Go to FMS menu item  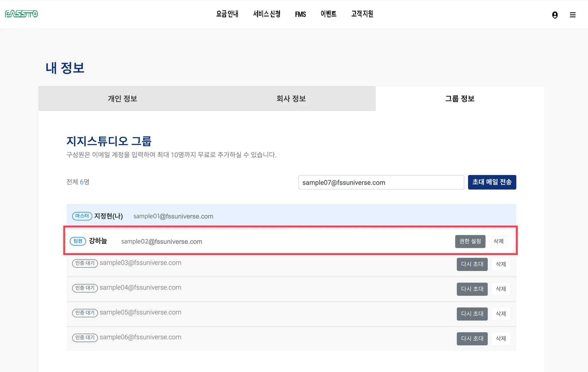[x=300, y=14]
